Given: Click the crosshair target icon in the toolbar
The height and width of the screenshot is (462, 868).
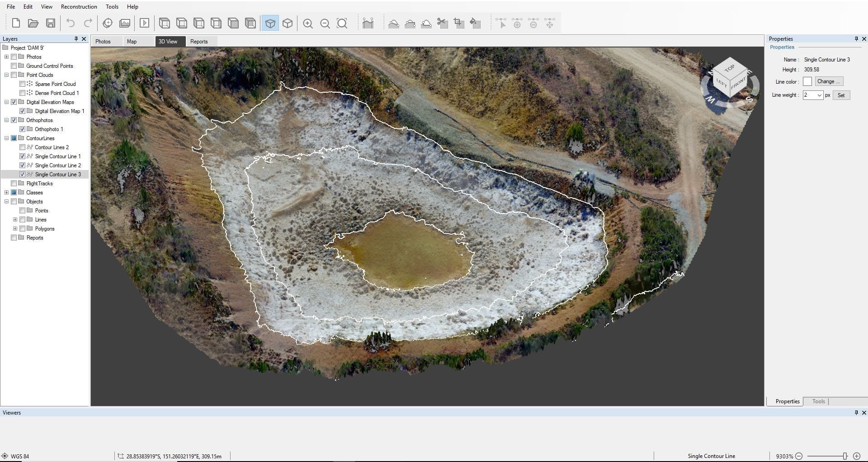Looking at the screenshot, I should [x=108, y=23].
